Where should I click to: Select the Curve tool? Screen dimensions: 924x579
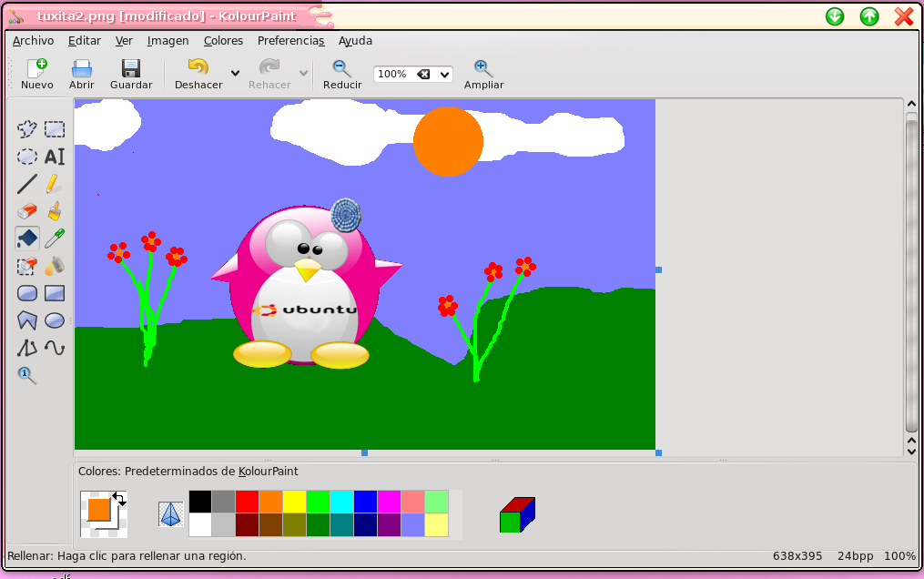coord(55,348)
